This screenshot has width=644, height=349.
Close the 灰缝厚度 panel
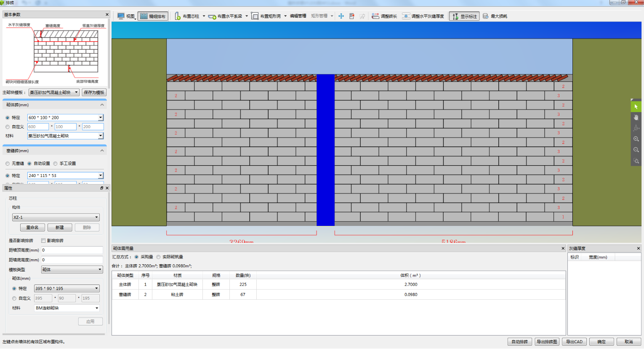(639, 249)
